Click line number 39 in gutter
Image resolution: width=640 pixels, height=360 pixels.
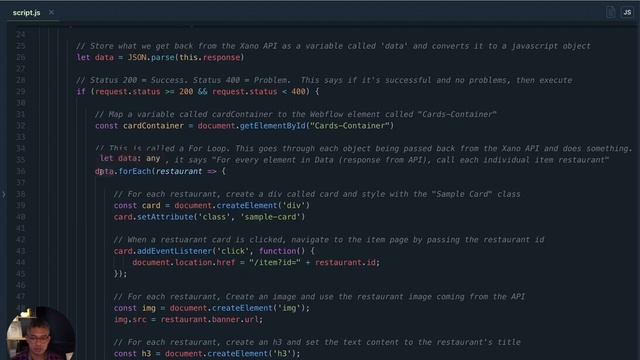[21, 206]
